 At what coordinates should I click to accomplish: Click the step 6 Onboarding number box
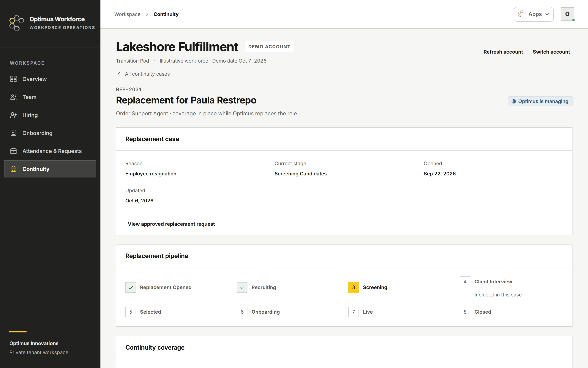(x=242, y=312)
